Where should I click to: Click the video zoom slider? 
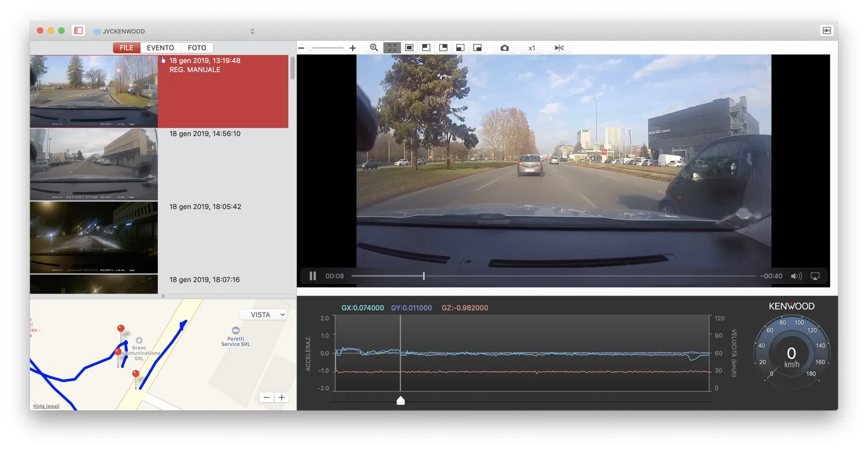point(325,48)
